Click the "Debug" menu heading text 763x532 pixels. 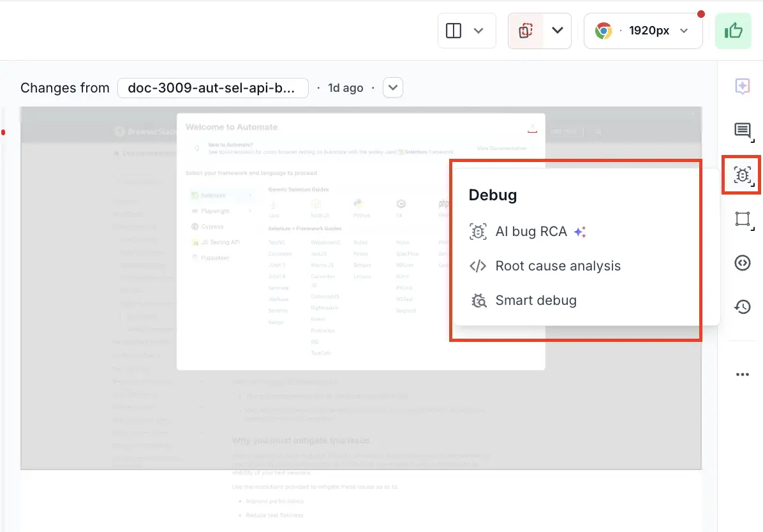tap(493, 195)
